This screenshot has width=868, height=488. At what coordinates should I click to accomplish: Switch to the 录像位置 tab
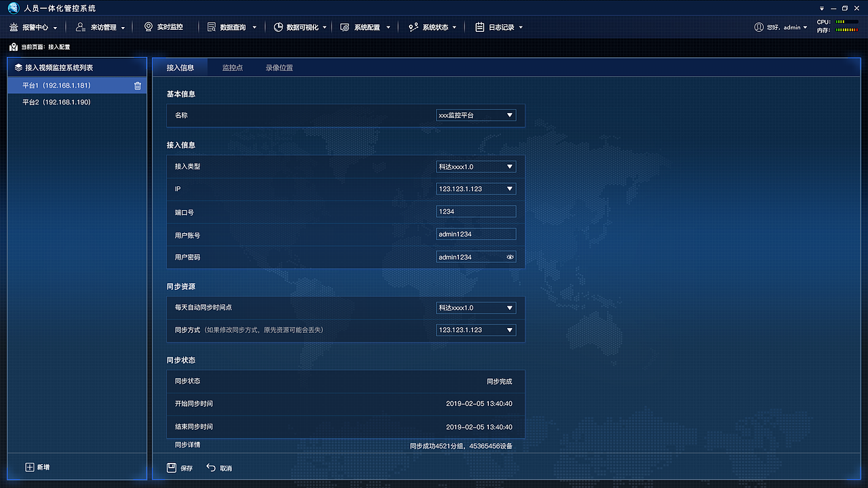coord(279,68)
